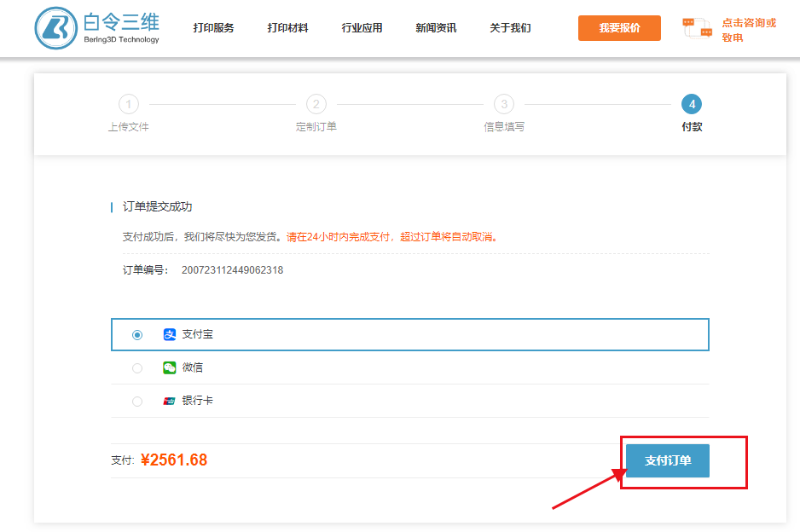Click step 3 circle 信息填写
Screen dimensions: 800x532
504,105
